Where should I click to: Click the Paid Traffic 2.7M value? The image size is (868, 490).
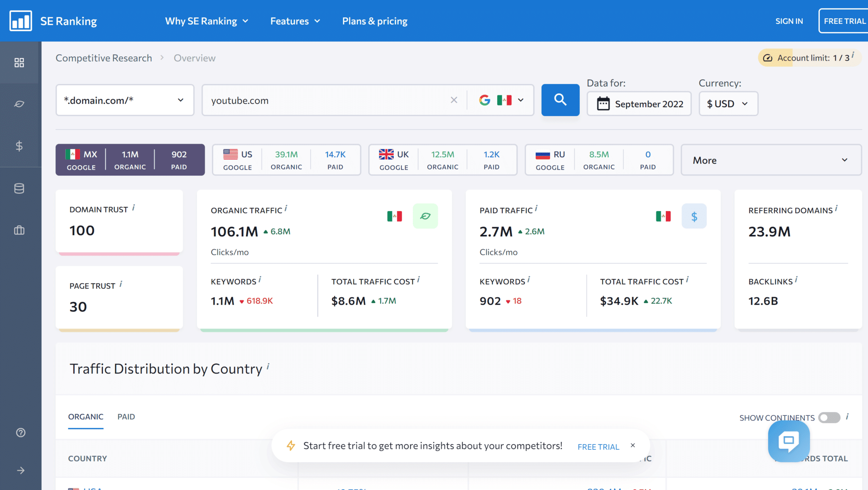496,231
